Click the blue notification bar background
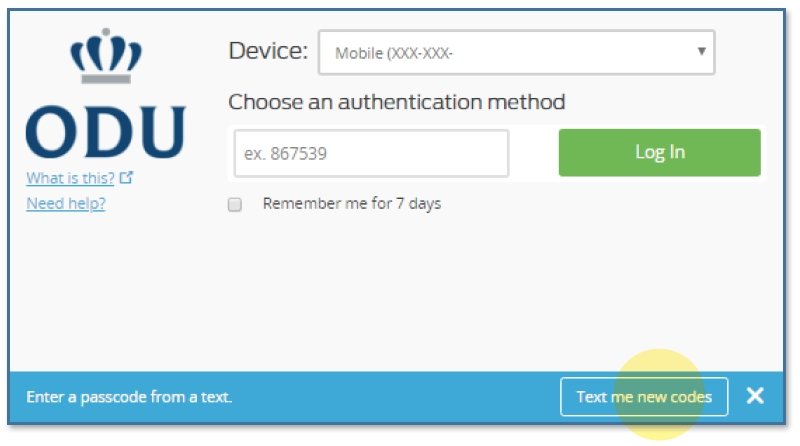800x446 pixels. click(400, 397)
